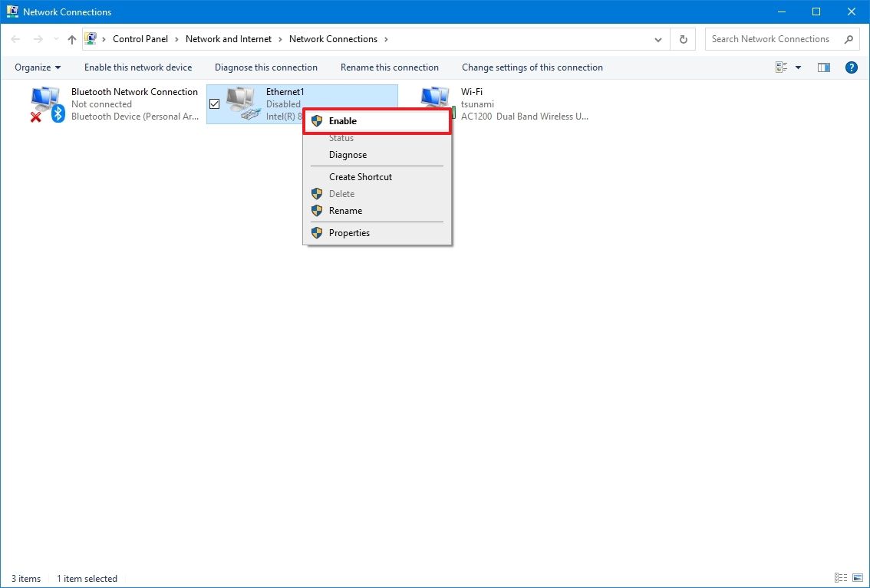Click the preview pane toggle icon
This screenshot has height=588, width=870.
coord(823,67)
